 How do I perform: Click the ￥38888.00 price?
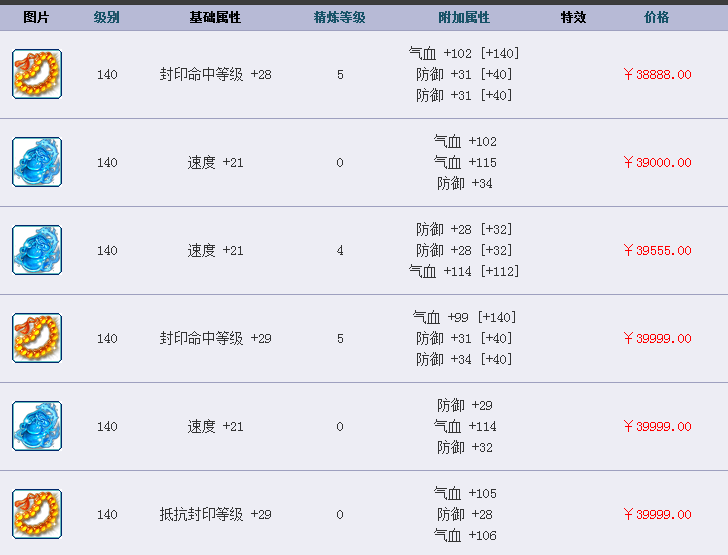pos(657,74)
